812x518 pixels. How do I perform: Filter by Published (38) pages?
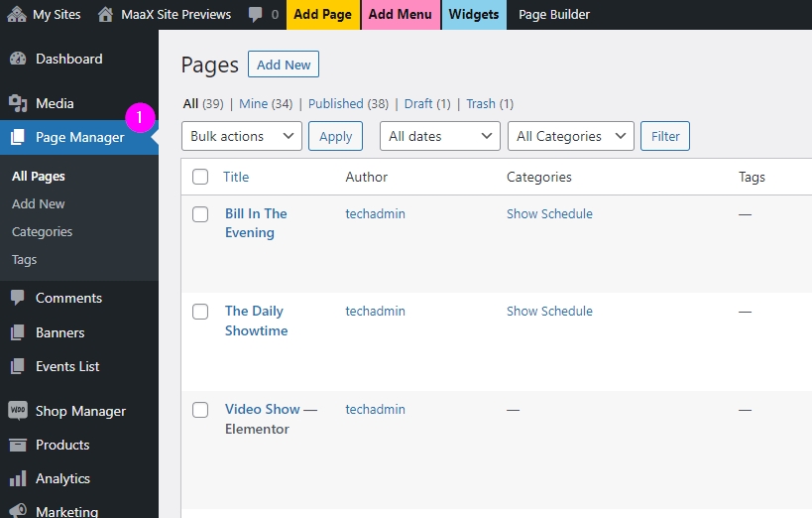click(x=348, y=104)
